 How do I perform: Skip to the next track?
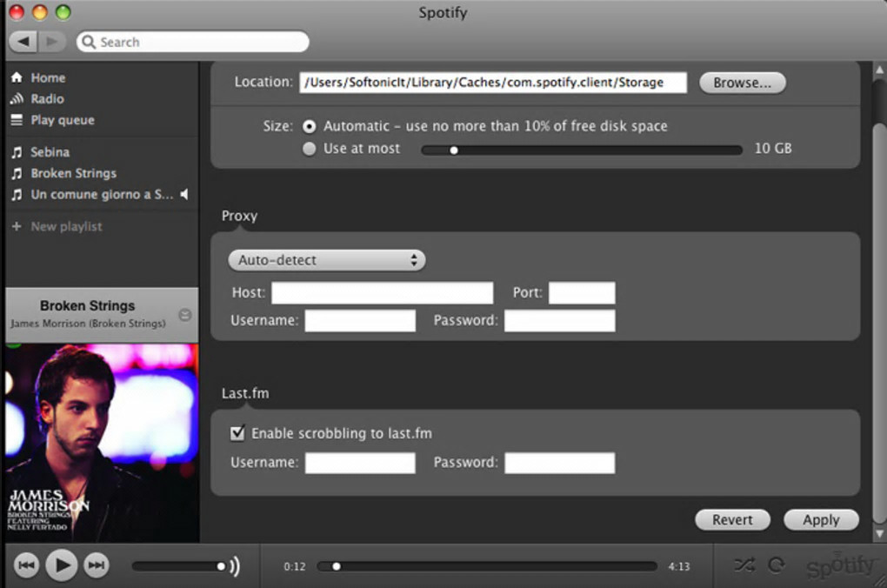tap(97, 565)
